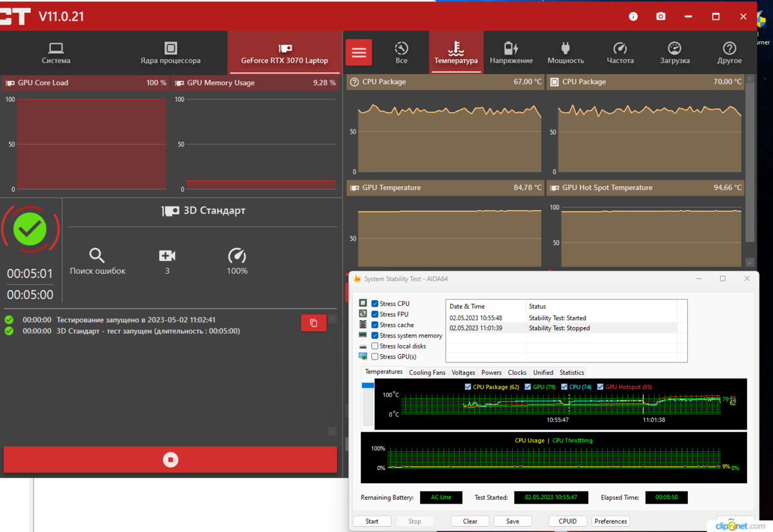The image size is (773, 532).
Task: Click the question mark icon beside CPU Package 67,00 °C
Action: [x=354, y=82]
